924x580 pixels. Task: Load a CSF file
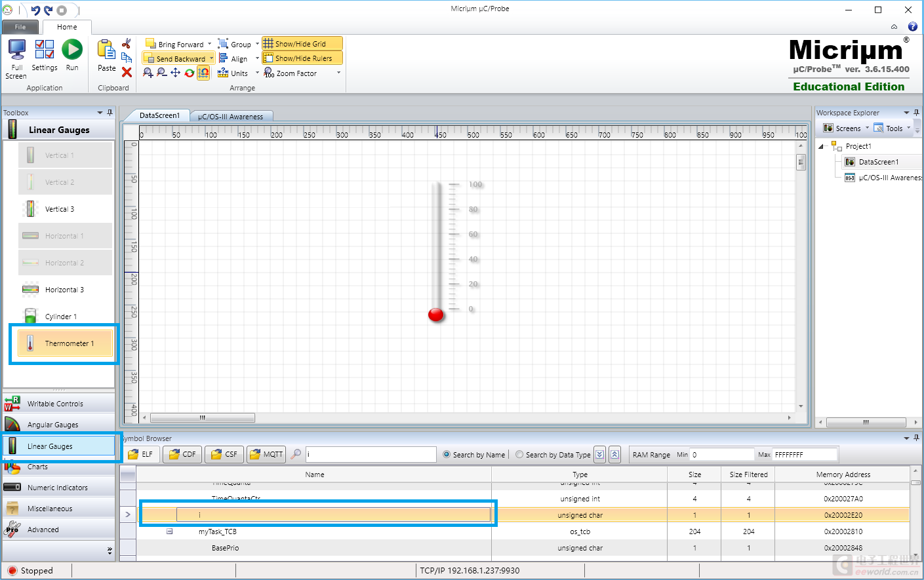tap(224, 454)
